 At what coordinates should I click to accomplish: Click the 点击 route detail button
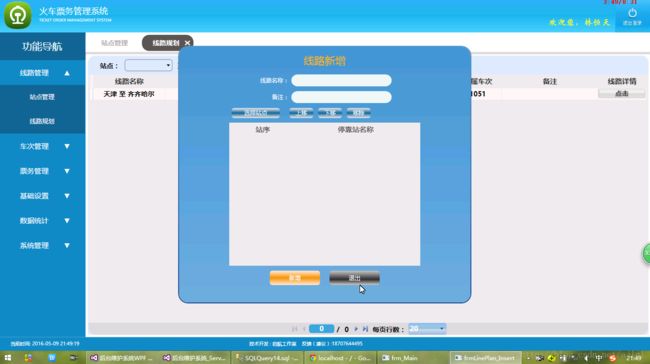tap(621, 94)
